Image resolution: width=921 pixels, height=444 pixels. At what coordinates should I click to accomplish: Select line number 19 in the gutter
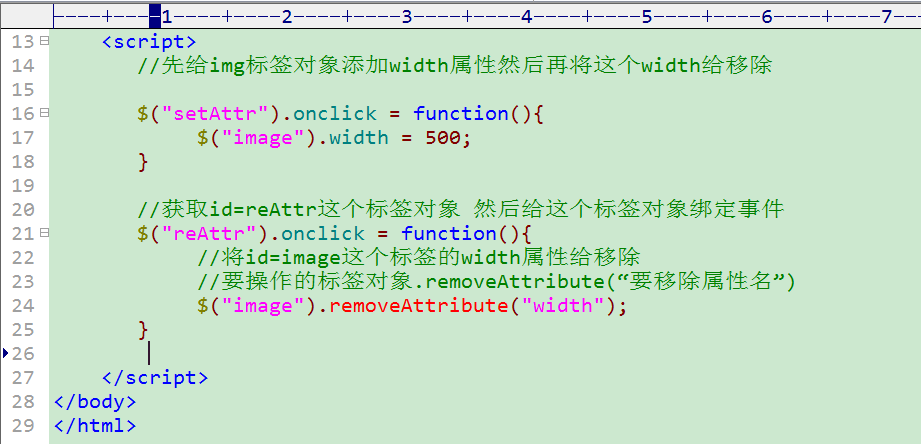[23, 186]
